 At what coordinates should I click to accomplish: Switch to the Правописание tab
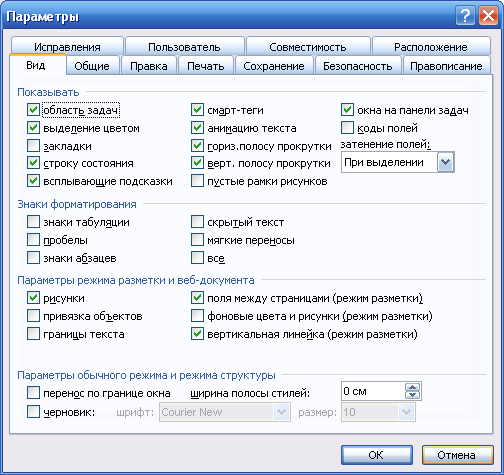pyautogui.click(x=446, y=66)
